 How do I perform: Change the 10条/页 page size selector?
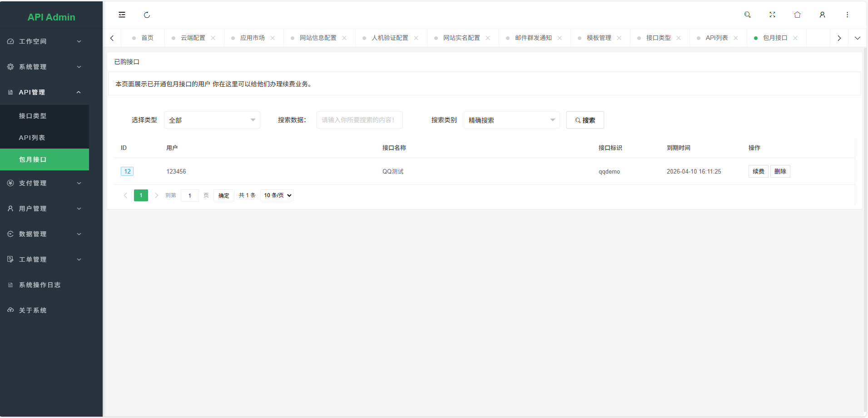(276, 195)
